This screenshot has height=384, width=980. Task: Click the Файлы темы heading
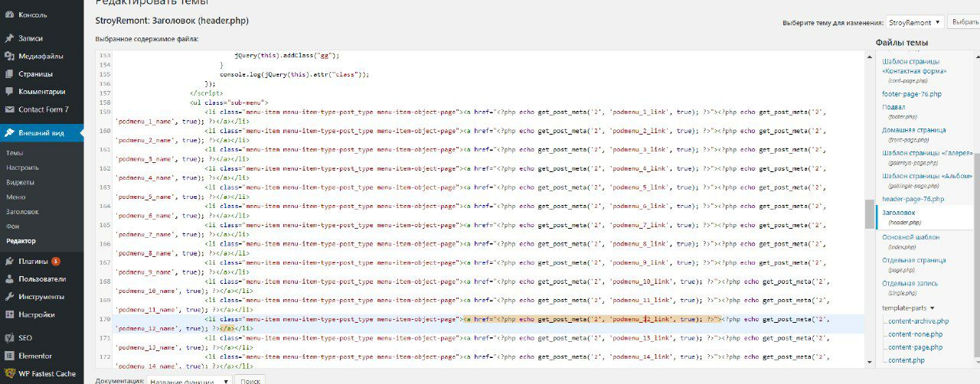(x=902, y=42)
